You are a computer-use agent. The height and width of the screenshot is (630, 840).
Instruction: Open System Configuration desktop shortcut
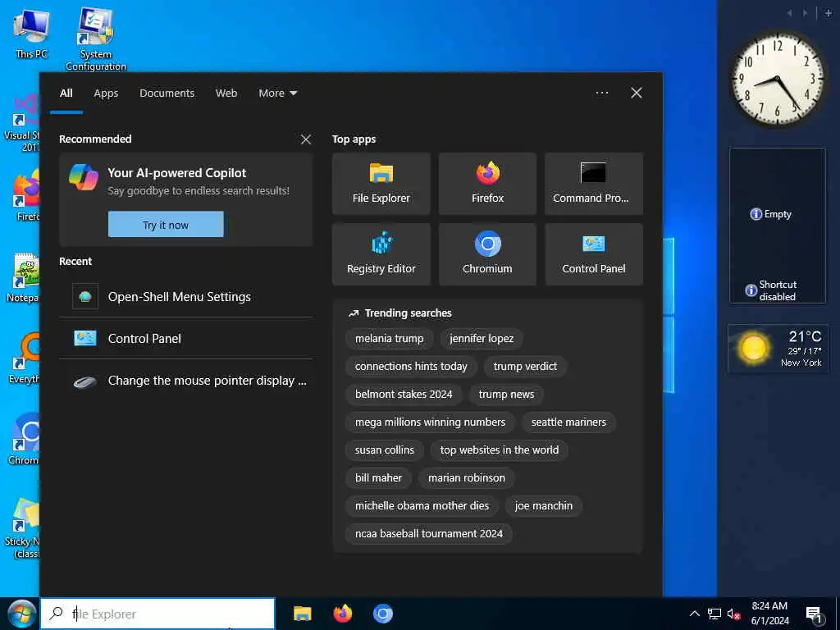click(96, 39)
